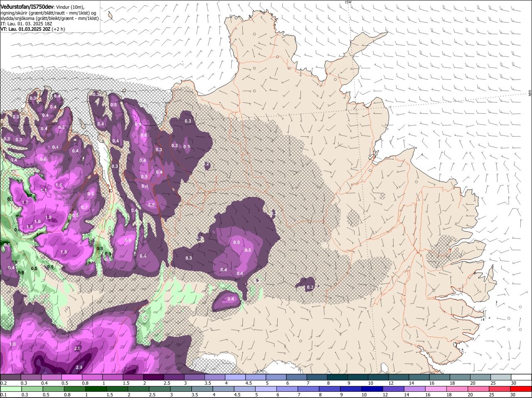Pick the rain legend swatch between 0.1 and 0.3
The image size is (532, 398).
[10, 389]
